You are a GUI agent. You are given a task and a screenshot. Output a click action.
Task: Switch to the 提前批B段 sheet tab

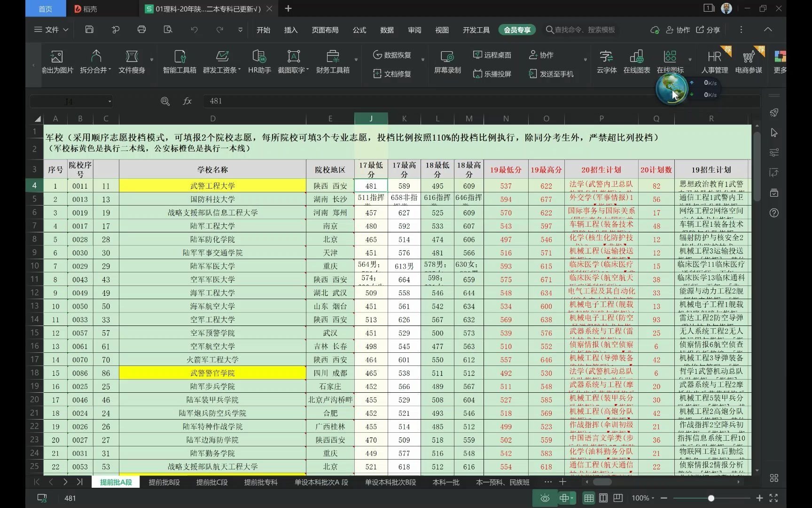(164, 482)
